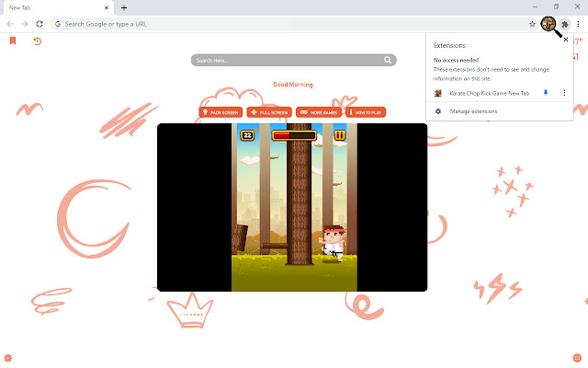Click the Google icon in address bar
Image resolution: width=588 pixels, height=368 pixels.
click(x=58, y=24)
